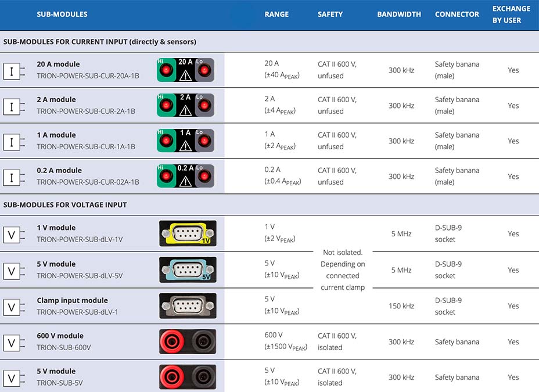Image resolution: width=539 pixels, height=392 pixels.
Task: Select the voltage icon beside Clamp input module
Action: [13, 307]
